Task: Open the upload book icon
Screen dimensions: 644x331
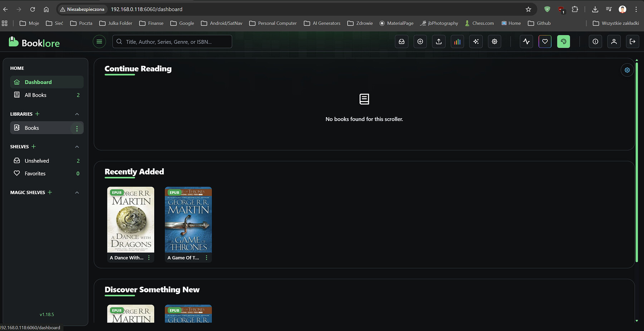Action: (439, 42)
